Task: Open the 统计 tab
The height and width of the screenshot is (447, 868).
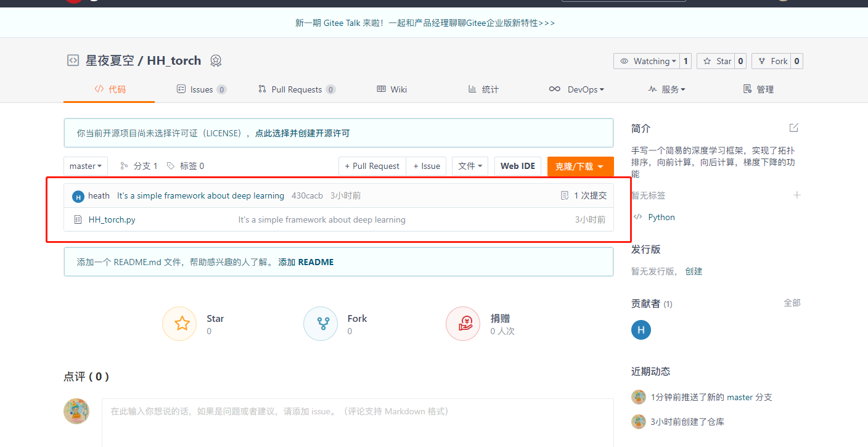Action: (483, 89)
